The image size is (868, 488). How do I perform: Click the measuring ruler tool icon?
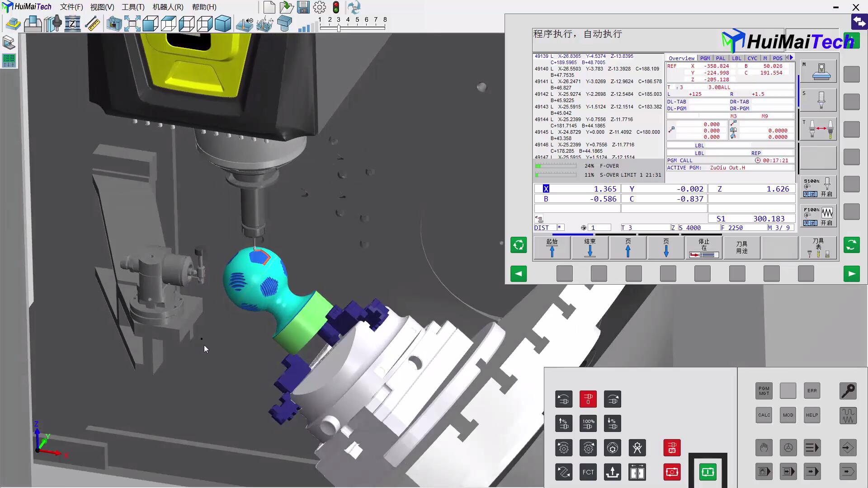click(93, 23)
